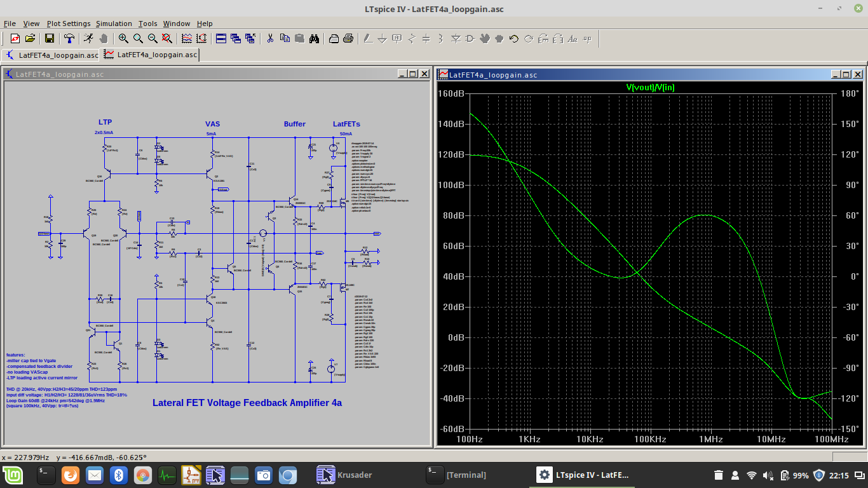868x488 pixels.
Task: Click the LatFETs label in the schematic
Action: click(346, 124)
